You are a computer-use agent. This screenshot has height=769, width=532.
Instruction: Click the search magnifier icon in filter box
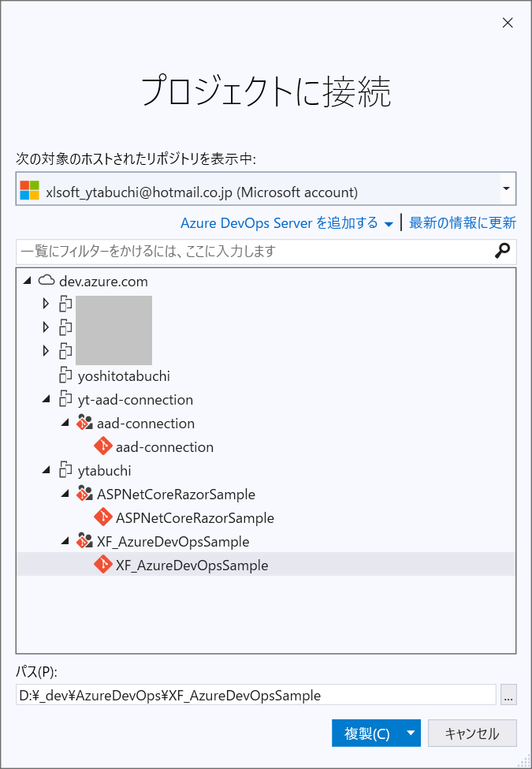(502, 250)
